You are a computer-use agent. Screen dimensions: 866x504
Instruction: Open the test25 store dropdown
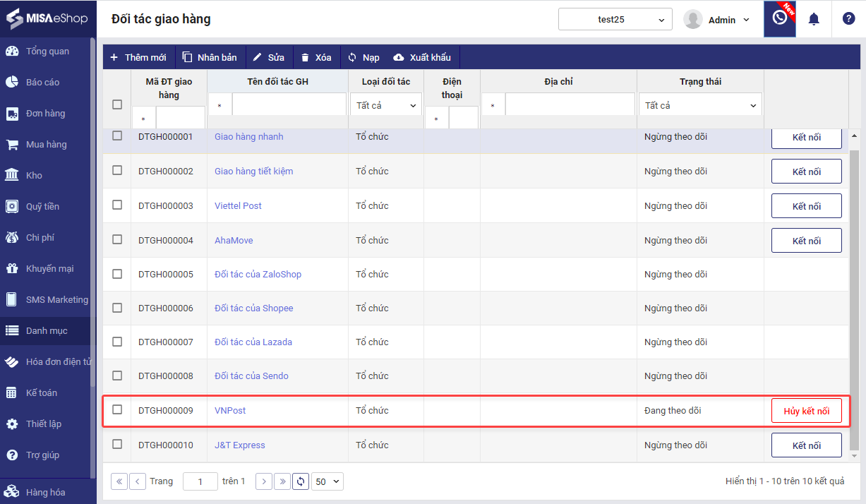(x=615, y=20)
